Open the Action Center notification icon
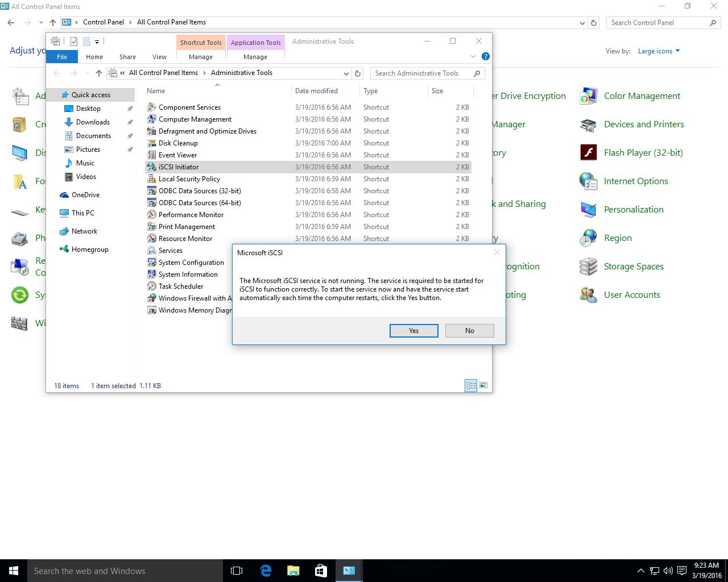Screen dimensions: 728x582 [x=681, y=571]
